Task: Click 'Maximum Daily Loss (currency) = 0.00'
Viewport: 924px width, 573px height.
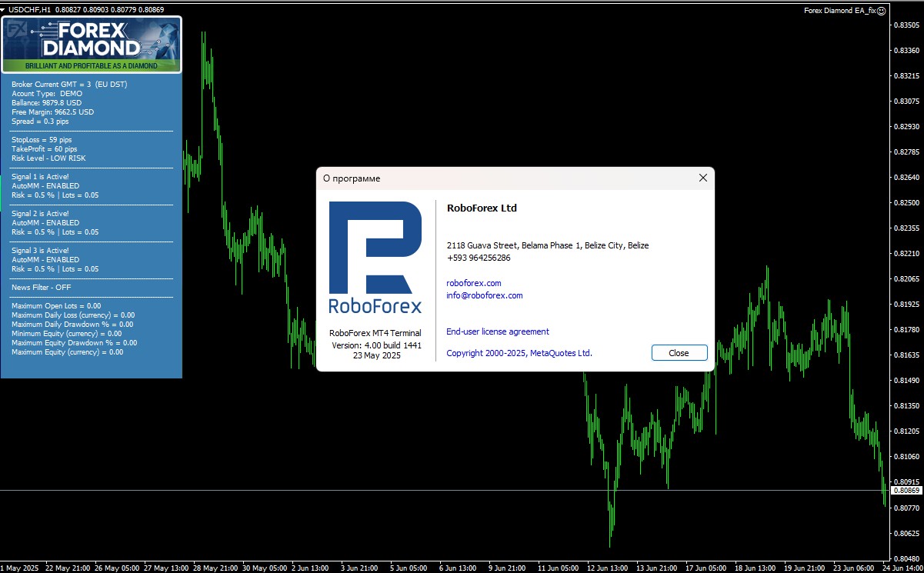Action: [x=73, y=315]
